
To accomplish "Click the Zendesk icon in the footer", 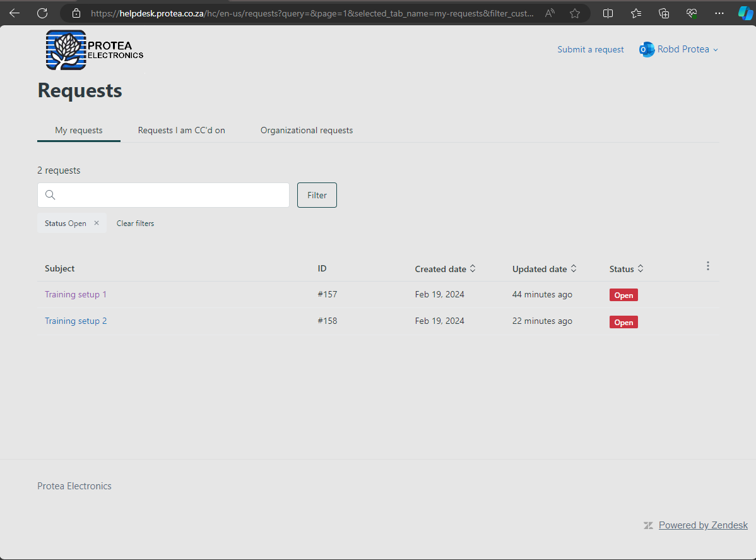I will pyautogui.click(x=648, y=525).
